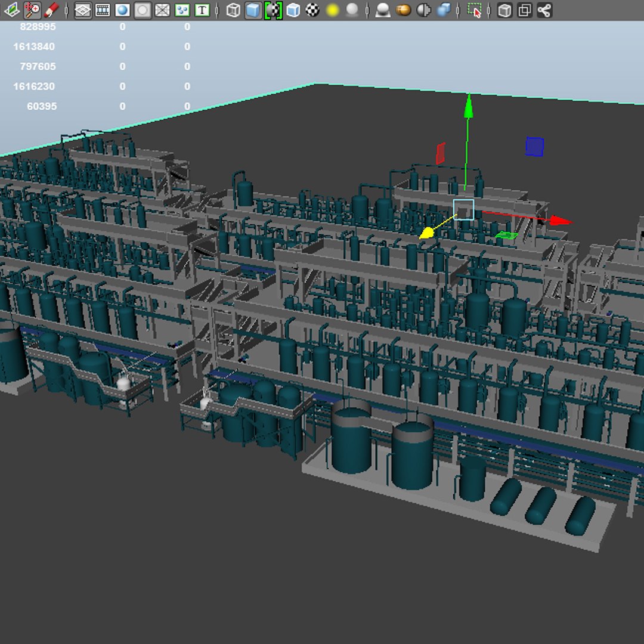Toggle the film gate overlay

[103, 10]
